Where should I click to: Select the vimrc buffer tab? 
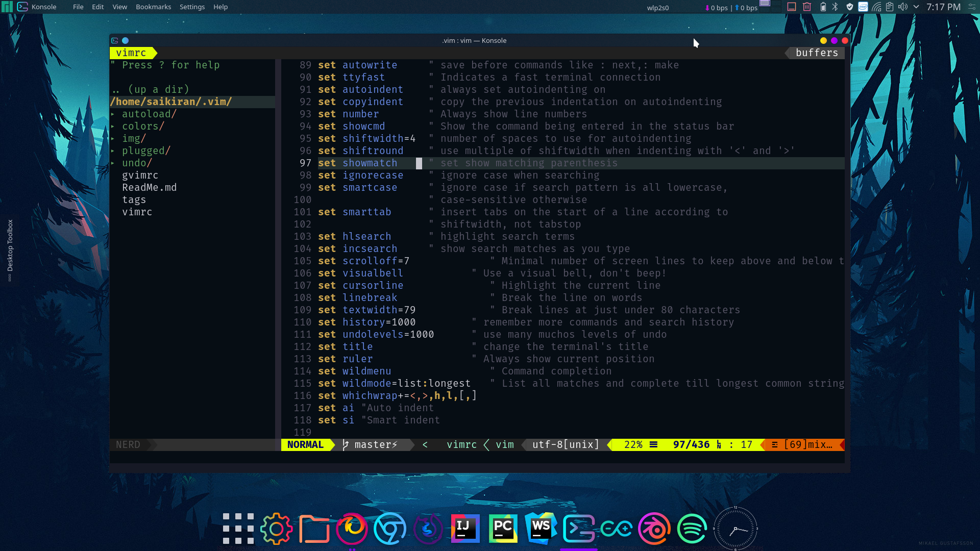[131, 53]
